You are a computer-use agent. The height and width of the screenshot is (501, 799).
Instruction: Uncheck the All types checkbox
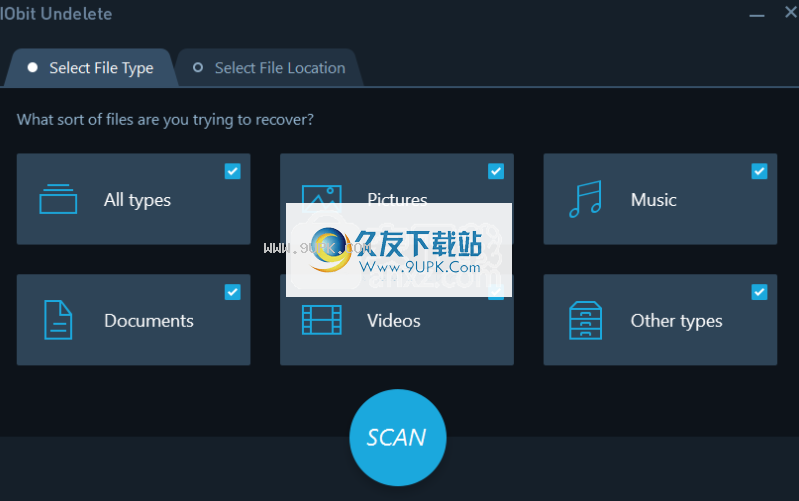232,171
